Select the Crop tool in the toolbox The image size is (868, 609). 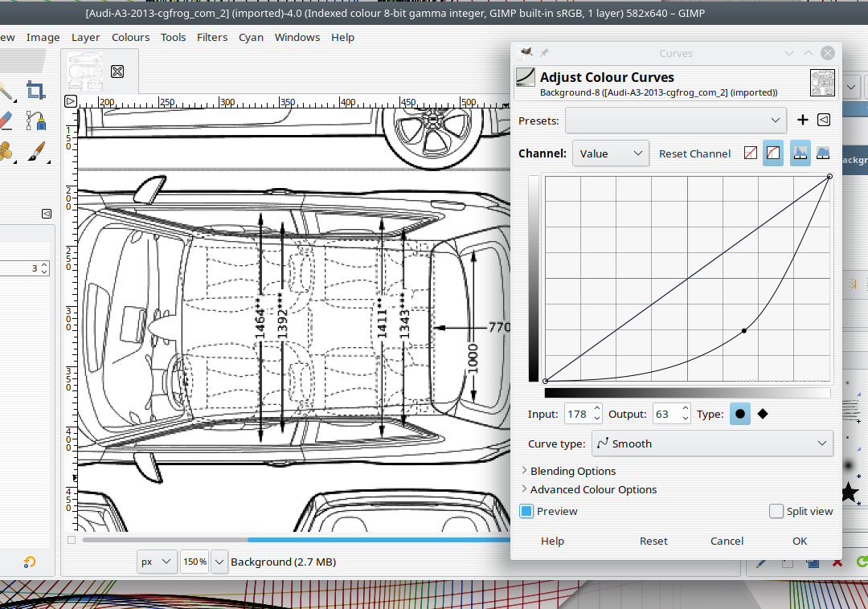pos(35,89)
